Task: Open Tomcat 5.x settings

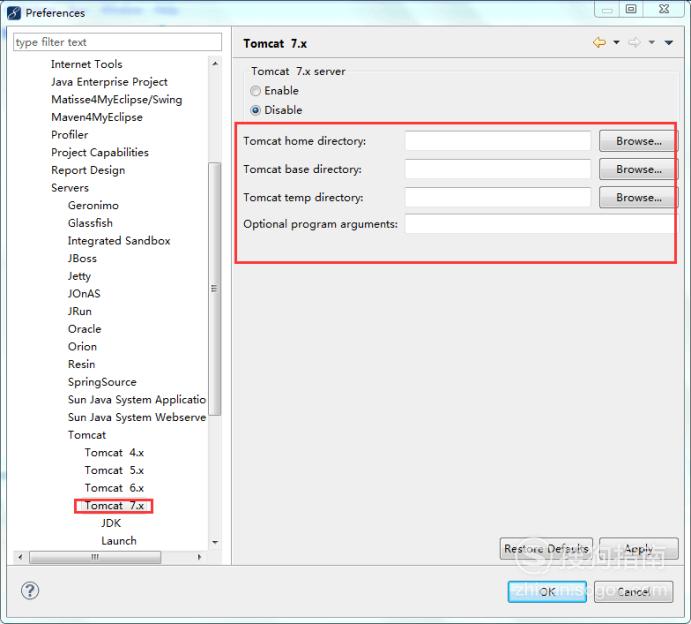Action: [x=115, y=470]
